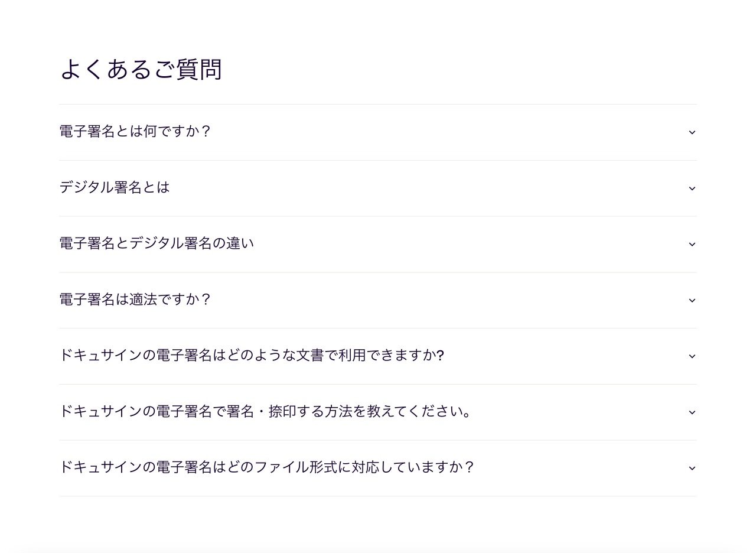
Task: Select the よくあるご質問 heading
Action: (x=141, y=69)
